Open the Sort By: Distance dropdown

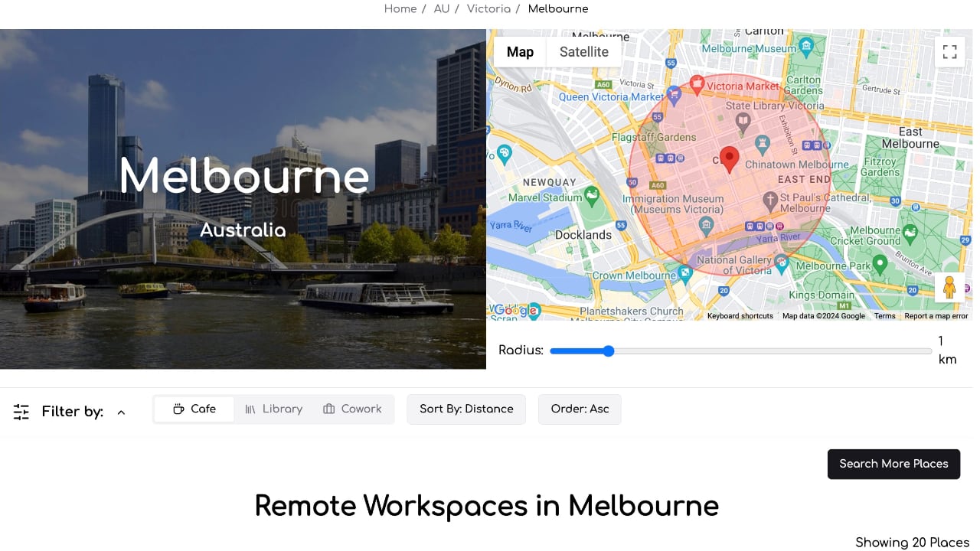pyautogui.click(x=465, y=409)
